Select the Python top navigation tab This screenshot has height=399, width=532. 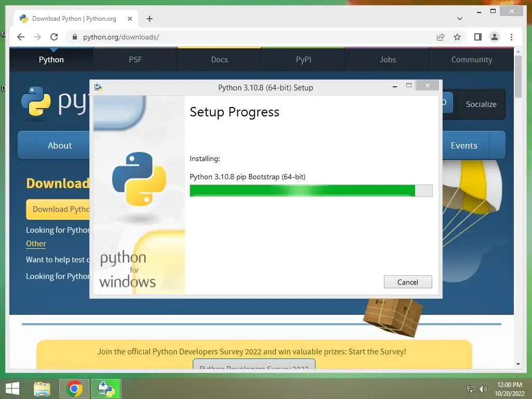pyautogui.click(x=51, y=60)
